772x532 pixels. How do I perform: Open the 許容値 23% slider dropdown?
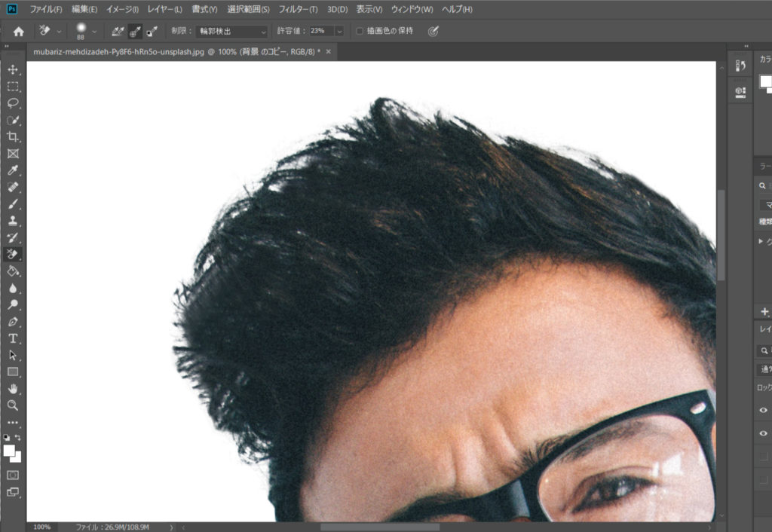tap(339, 32)
